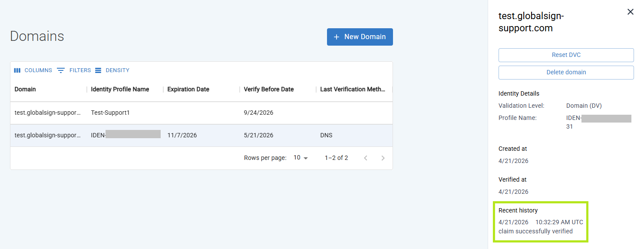Open the Rows per page dropdown

(301, 158)
